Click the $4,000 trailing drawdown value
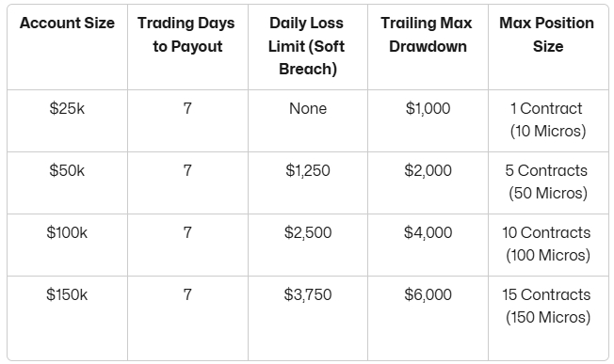 pyautogui.click(x=428, y=232)
